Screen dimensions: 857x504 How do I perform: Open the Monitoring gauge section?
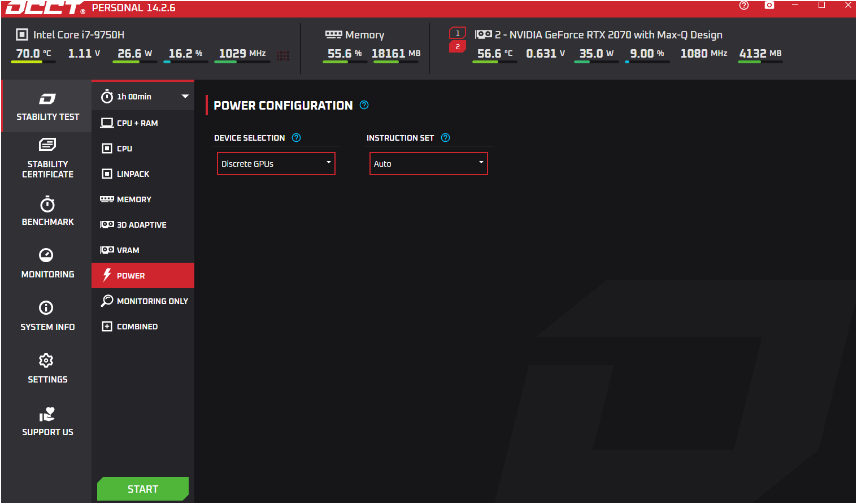point(47,263)
